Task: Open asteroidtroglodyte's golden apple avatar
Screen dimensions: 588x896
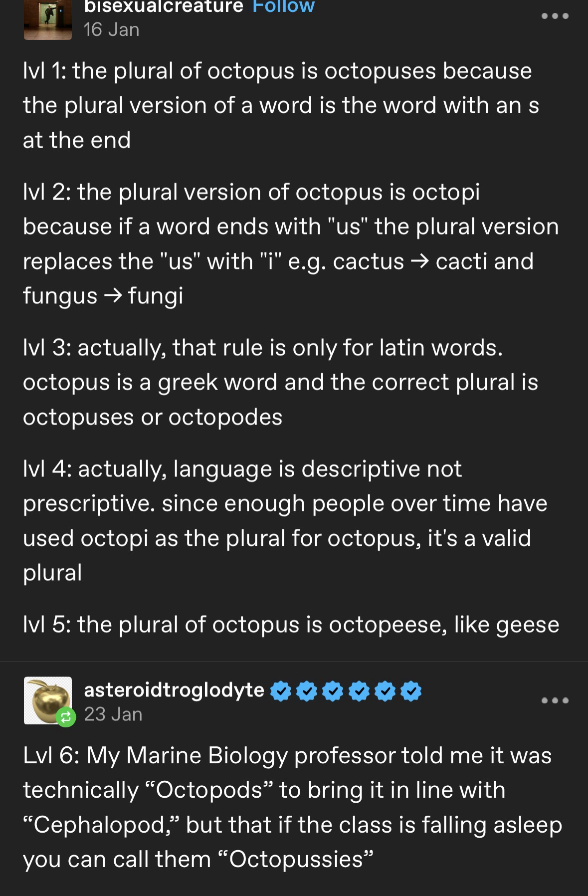Action: [47, 699]
